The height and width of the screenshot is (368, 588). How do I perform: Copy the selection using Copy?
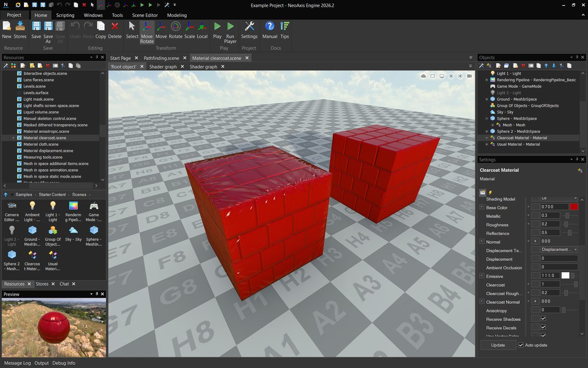[x=101, y=30]
